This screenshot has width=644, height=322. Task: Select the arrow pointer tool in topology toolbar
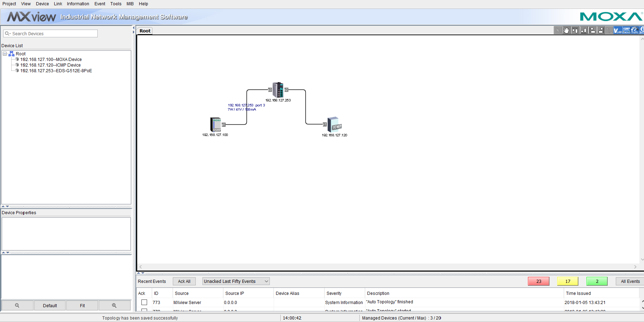pyautogui.click(x=558, y=30)
